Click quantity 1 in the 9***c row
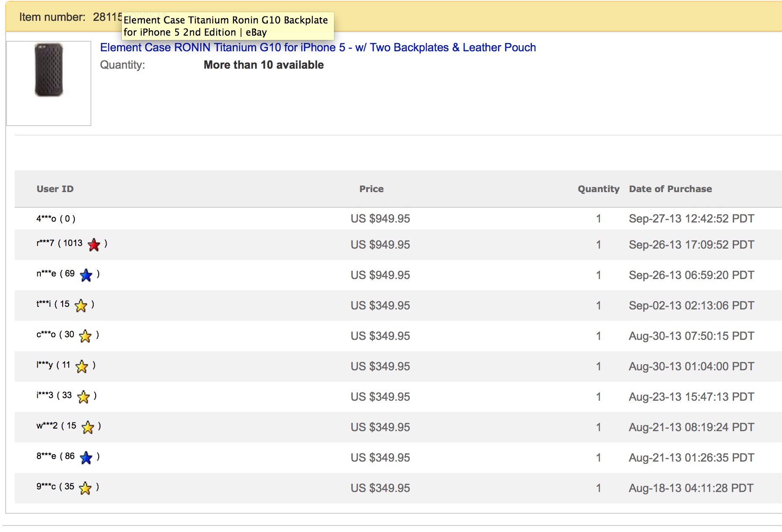This screenshot has width=782, height=532. [598, 488]
